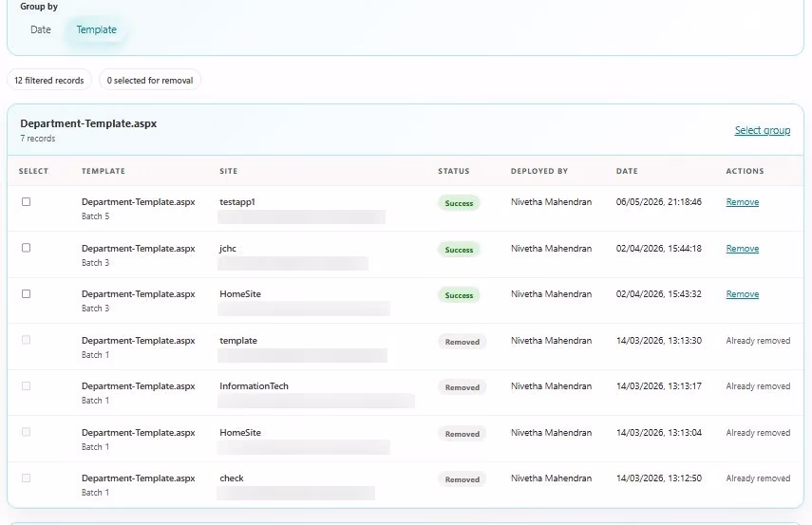Click the DEPLOYED BY column header
Screen dimensions: 812x525
(x=539, y=171)
